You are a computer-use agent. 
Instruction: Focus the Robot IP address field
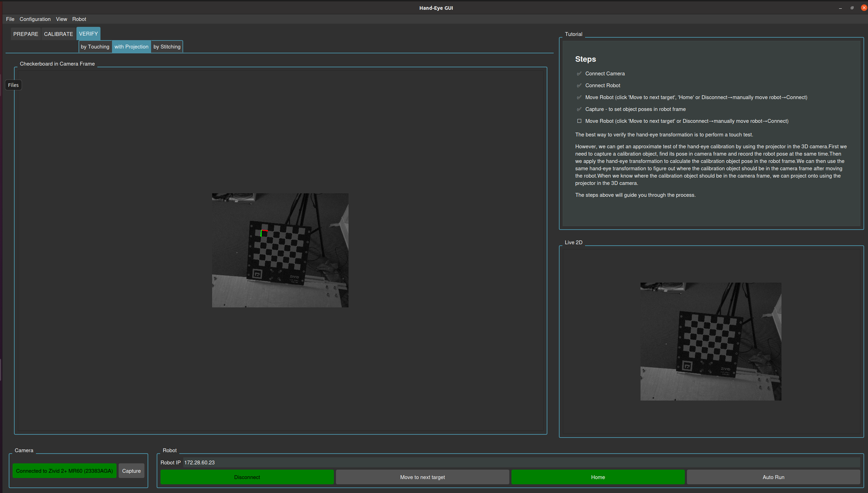(x=520, y=463)
